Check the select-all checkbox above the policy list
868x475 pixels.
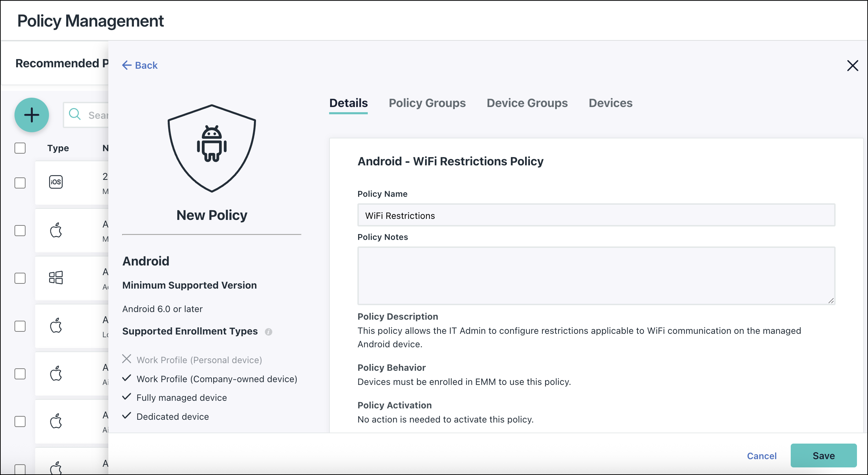tap(20, 148)
